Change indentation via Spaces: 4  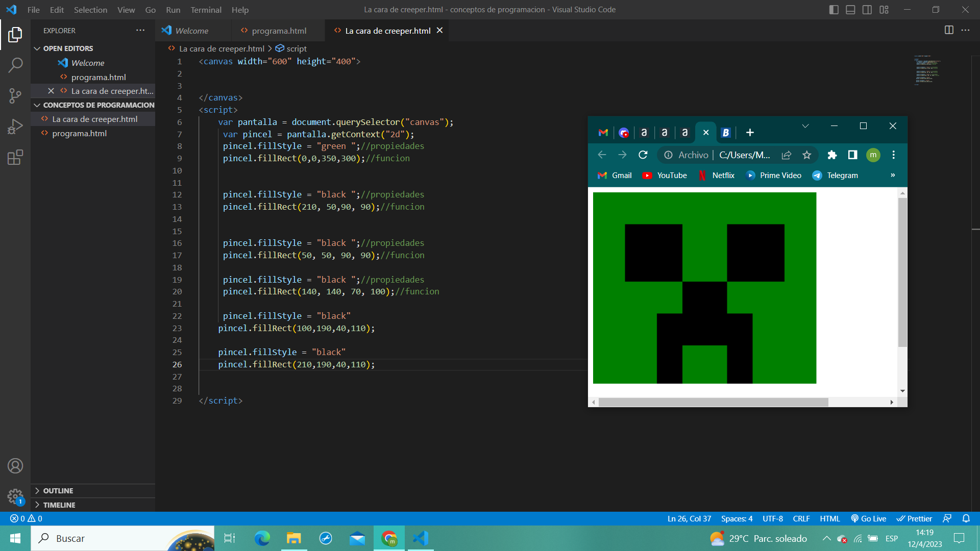pyautogui.click(x=737, y=518)
